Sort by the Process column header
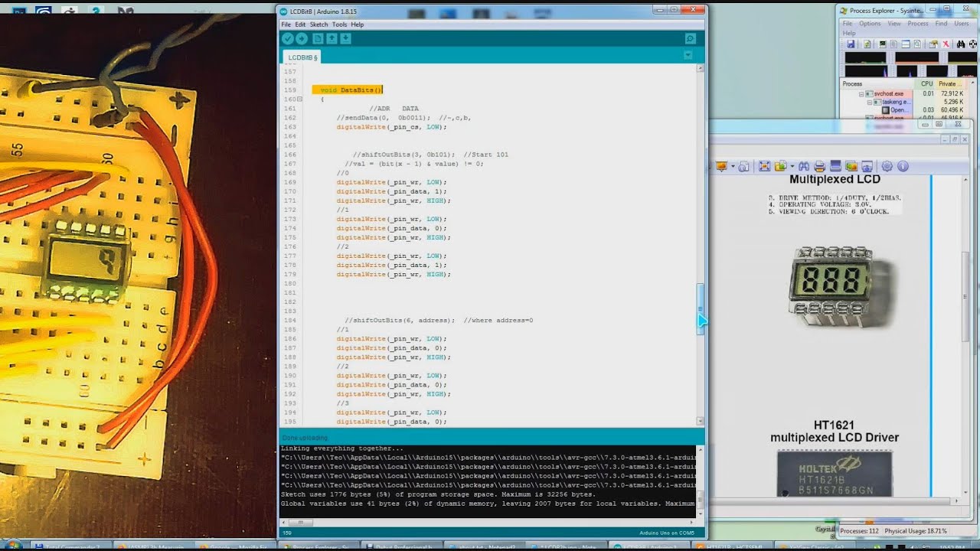This screenshot has width=980, height=551. coord(877,83)
